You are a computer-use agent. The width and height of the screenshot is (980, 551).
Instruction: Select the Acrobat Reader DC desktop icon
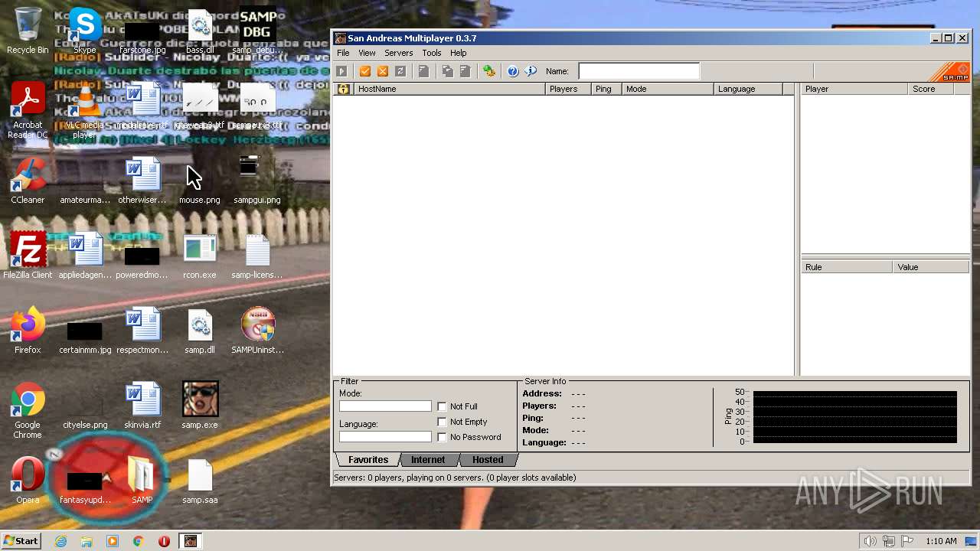[x=28, y=110]
